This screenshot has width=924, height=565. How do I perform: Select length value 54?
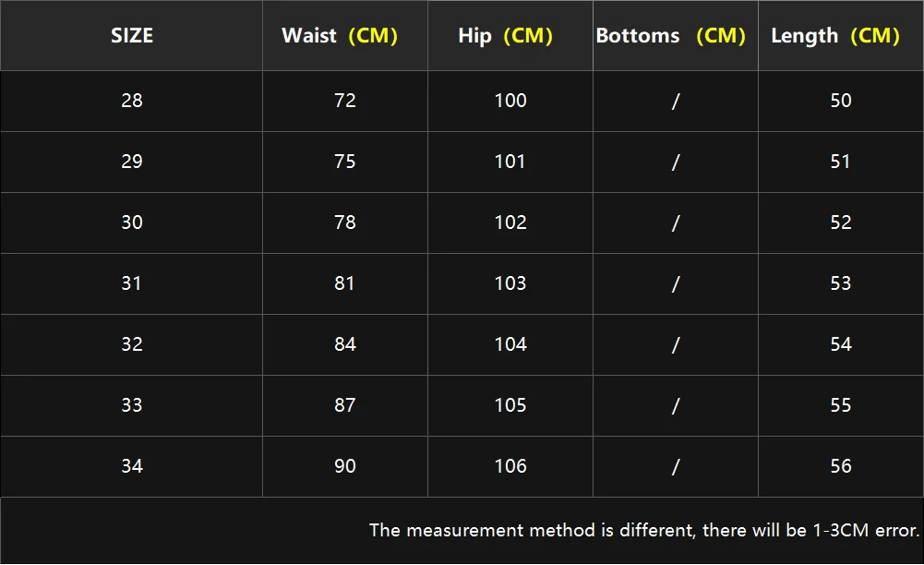pyautogui.click(x=841, y=344)
